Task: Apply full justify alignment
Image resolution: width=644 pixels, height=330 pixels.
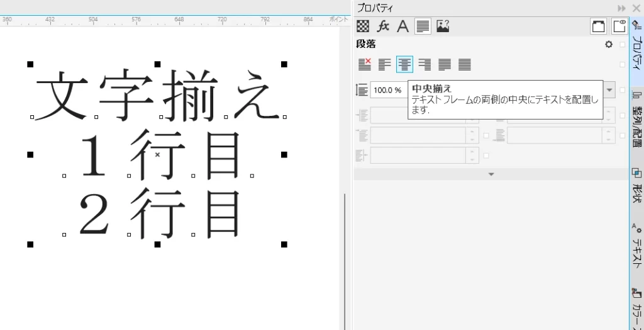Action: click(445, 64)
